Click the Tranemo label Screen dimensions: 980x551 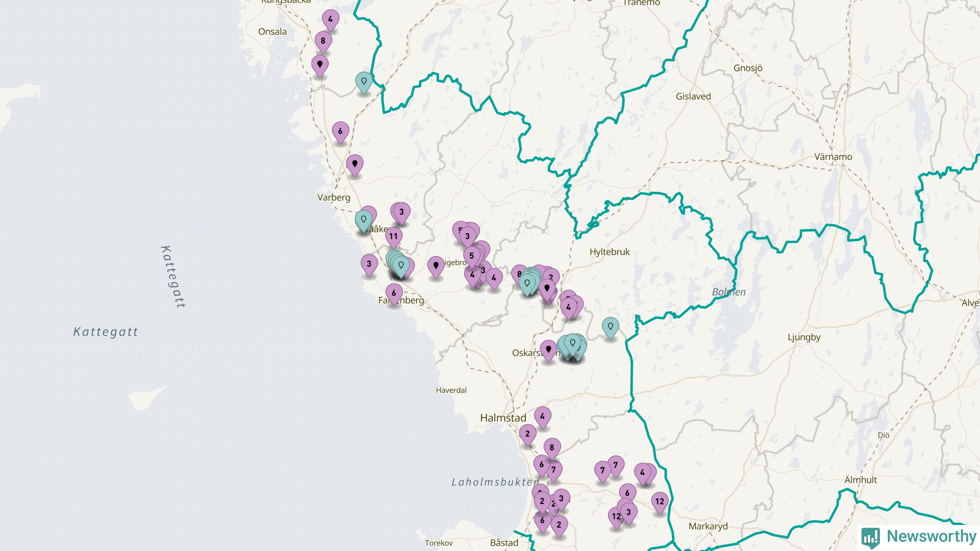click(642, 3)
